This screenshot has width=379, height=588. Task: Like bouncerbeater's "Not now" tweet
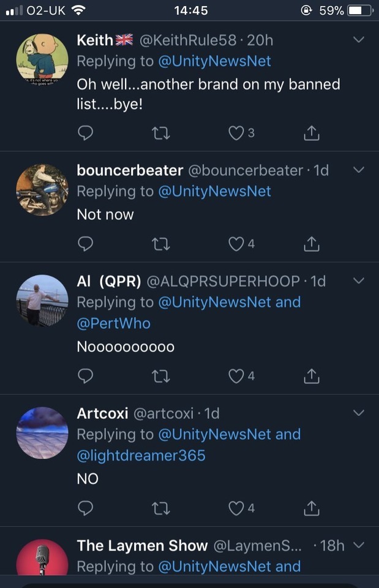click(x=236, y=244)
